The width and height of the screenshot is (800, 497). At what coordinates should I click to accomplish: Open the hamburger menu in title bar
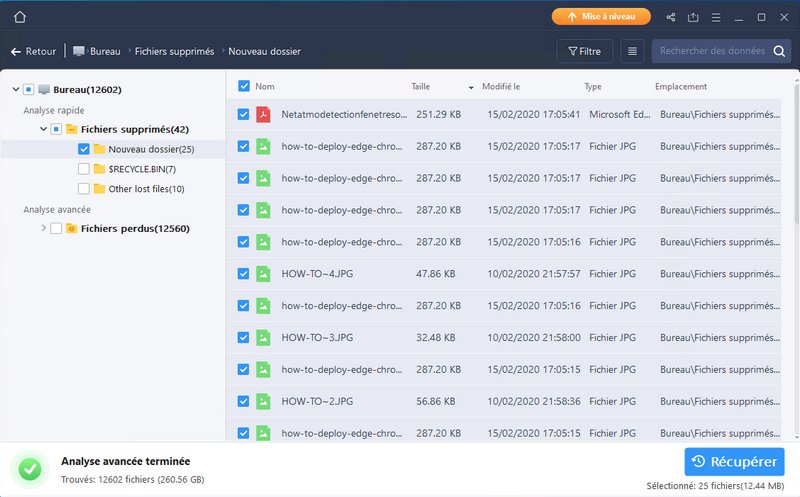click(716, 17)
